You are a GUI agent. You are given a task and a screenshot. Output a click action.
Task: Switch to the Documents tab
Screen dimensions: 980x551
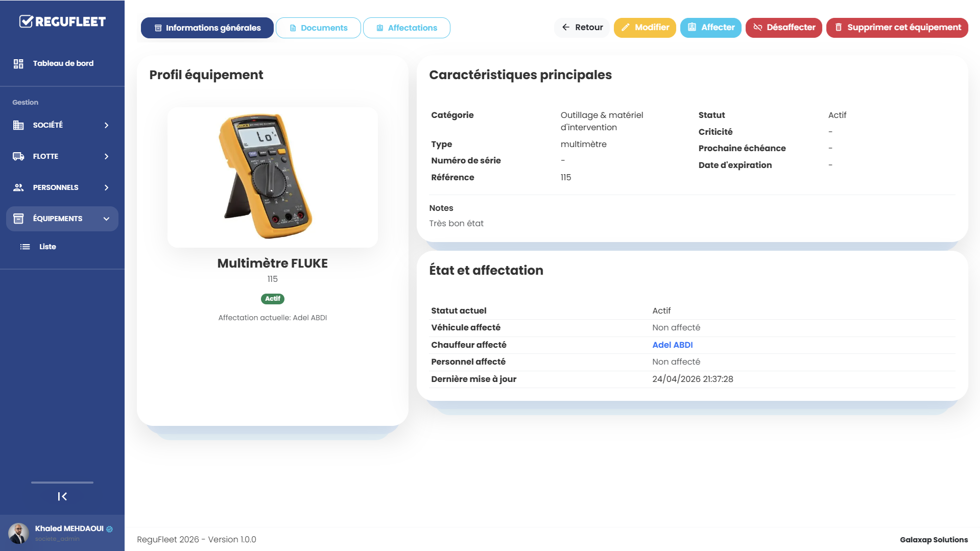click(x=318, y=28)
